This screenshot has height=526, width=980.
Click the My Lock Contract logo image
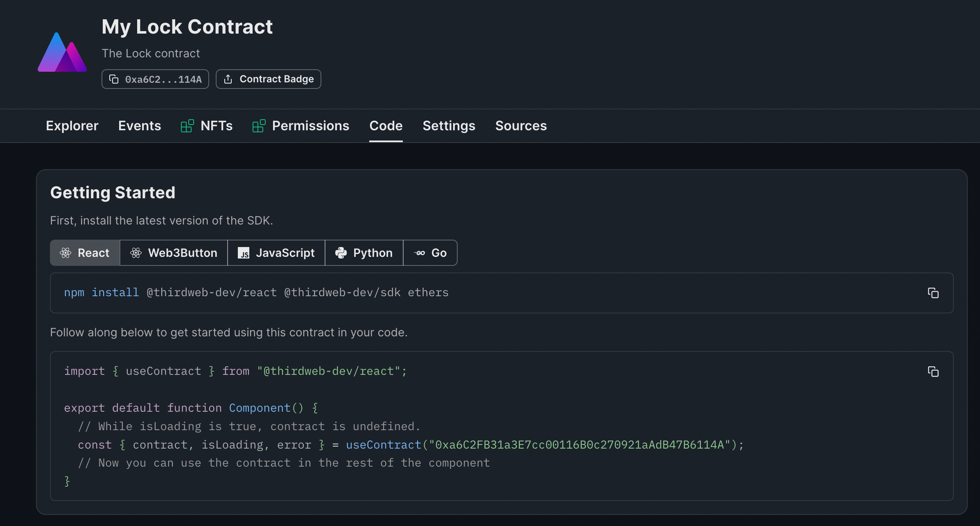click(62, 52)
